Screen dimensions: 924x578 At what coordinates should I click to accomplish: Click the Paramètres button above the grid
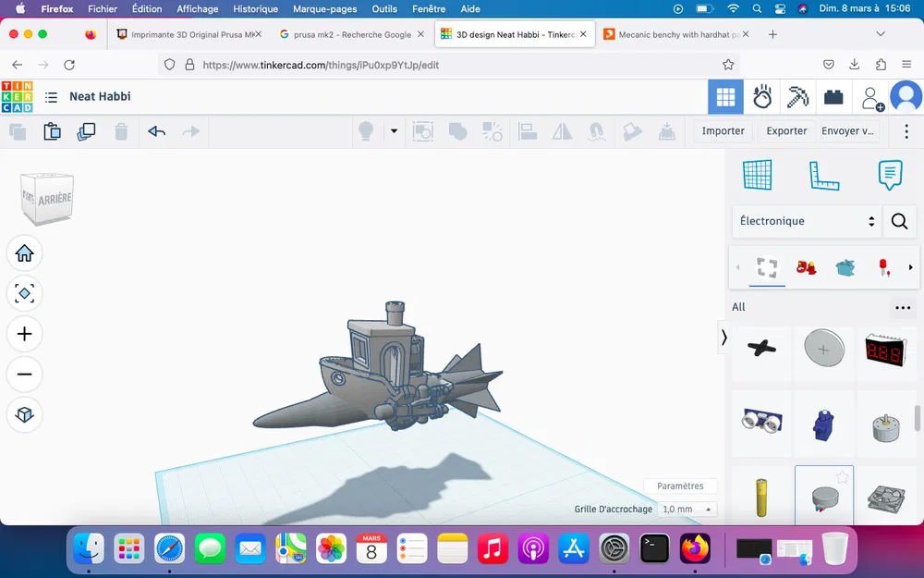[x=680, y=486]
